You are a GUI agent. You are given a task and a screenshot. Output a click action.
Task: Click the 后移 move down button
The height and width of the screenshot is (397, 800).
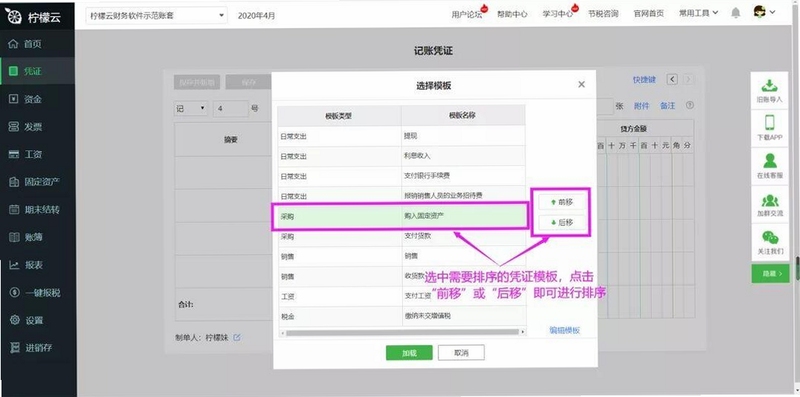coord(561,222)
